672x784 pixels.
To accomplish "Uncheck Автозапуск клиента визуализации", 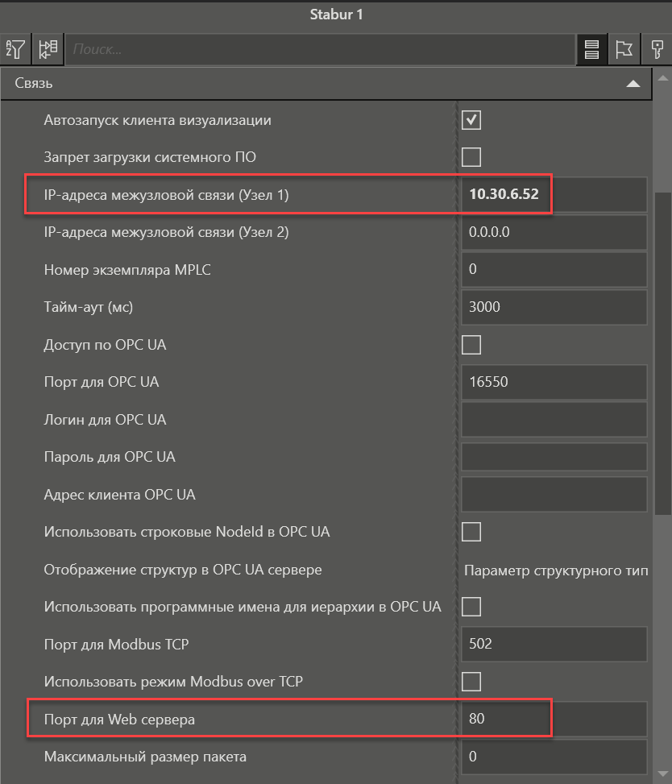I will coord(471,120).
